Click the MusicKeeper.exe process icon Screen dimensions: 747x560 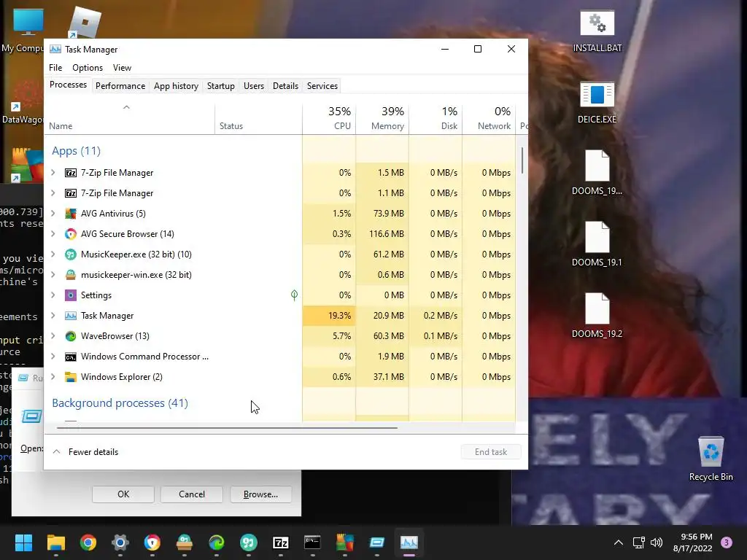click(71, 254)
